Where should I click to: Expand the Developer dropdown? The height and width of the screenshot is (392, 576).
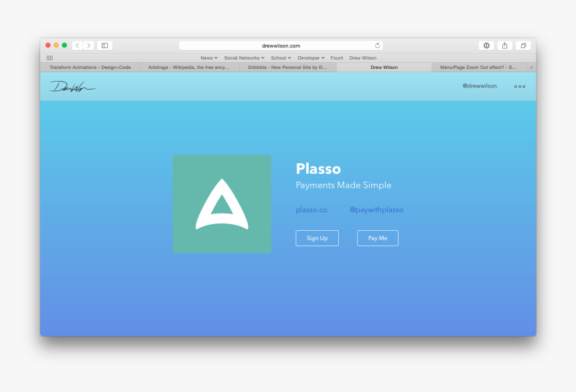click(x=310, y=58)
